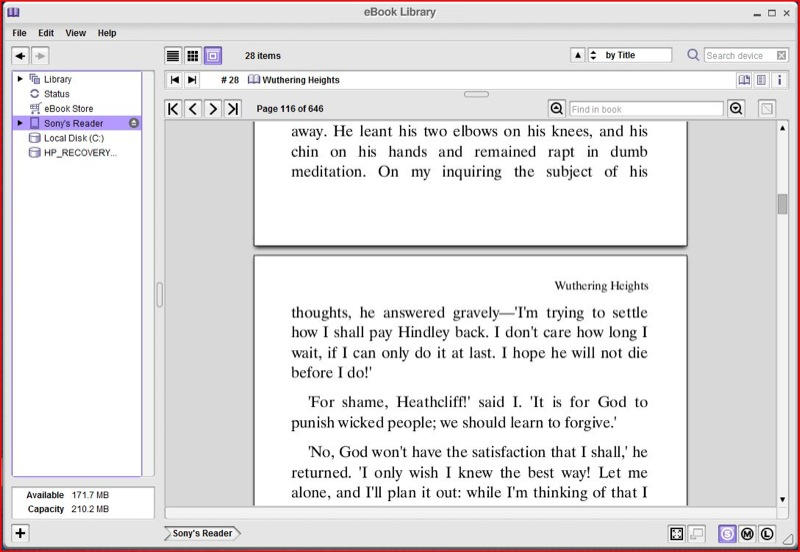Focus the Find in book field
Image resolution: width=800 pixels, height=552 pixels.
(x=646, y=109)
